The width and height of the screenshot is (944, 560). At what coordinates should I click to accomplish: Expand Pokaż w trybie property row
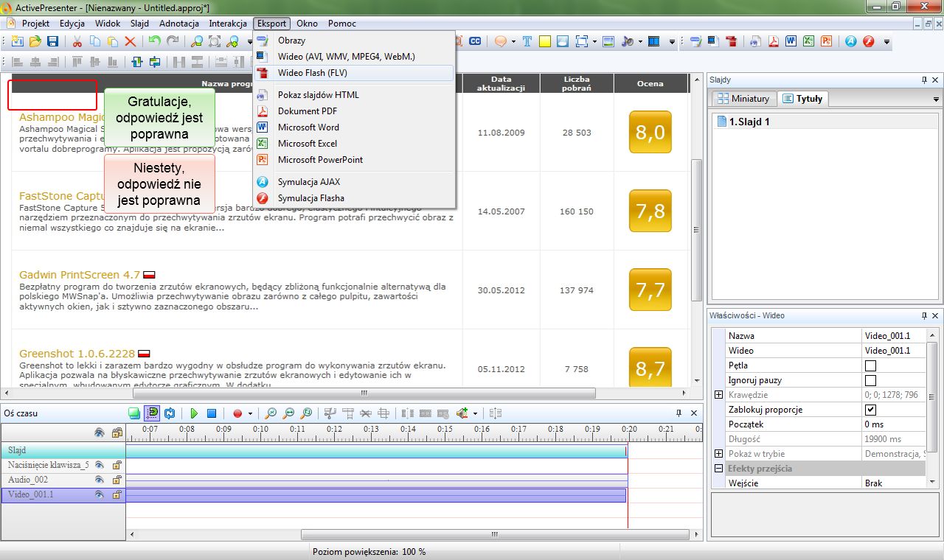pos(719,454)
